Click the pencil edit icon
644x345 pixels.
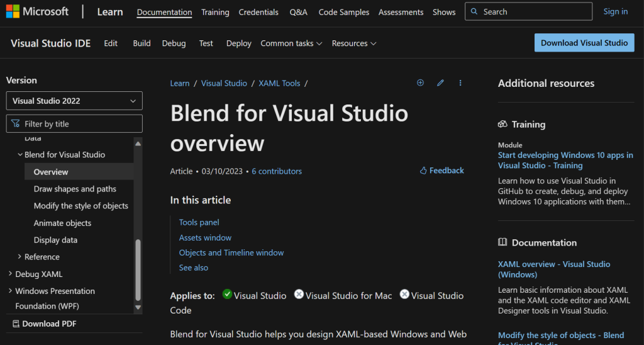(440, 83)
